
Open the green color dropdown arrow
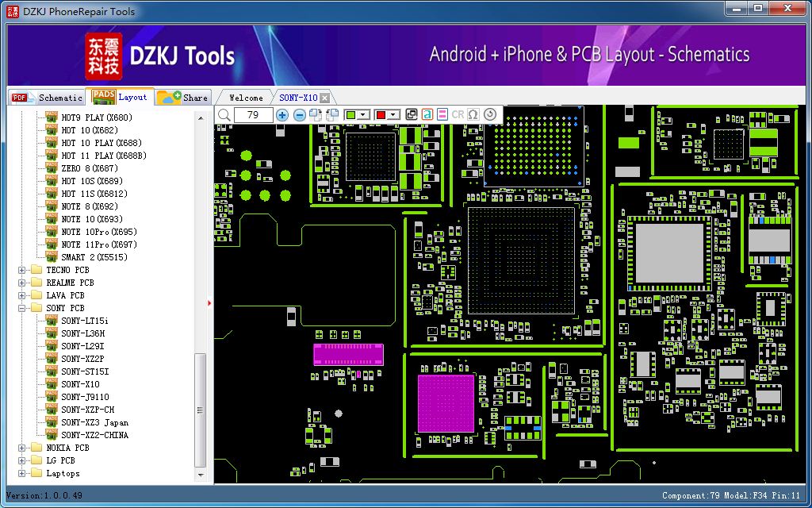pyautogui.click(x=363, y=115)
